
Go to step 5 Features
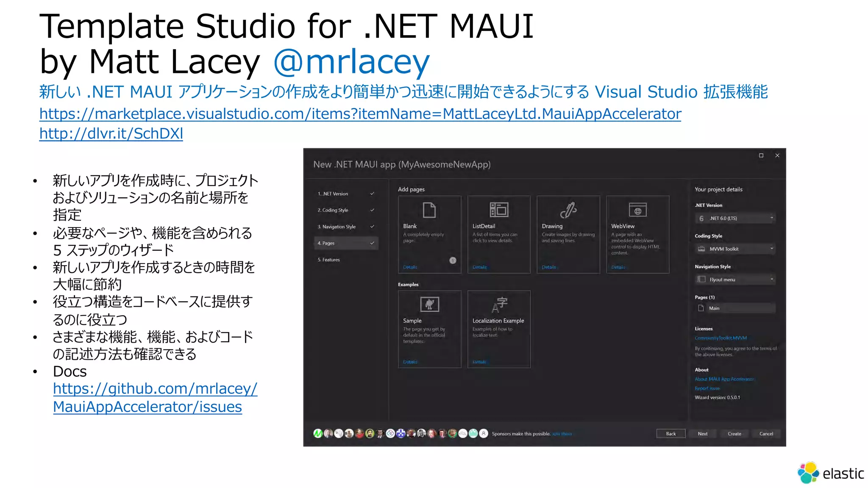tap(346, 260)
